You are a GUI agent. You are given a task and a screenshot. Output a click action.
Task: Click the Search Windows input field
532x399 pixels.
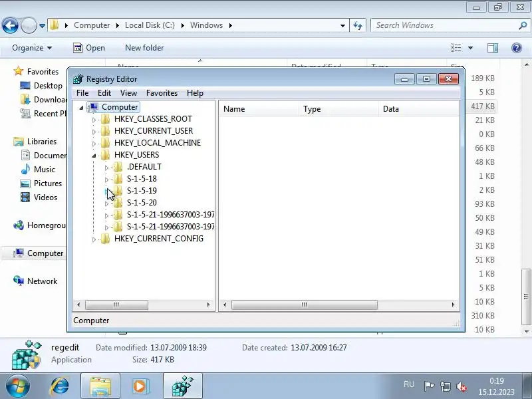point(445,25)
